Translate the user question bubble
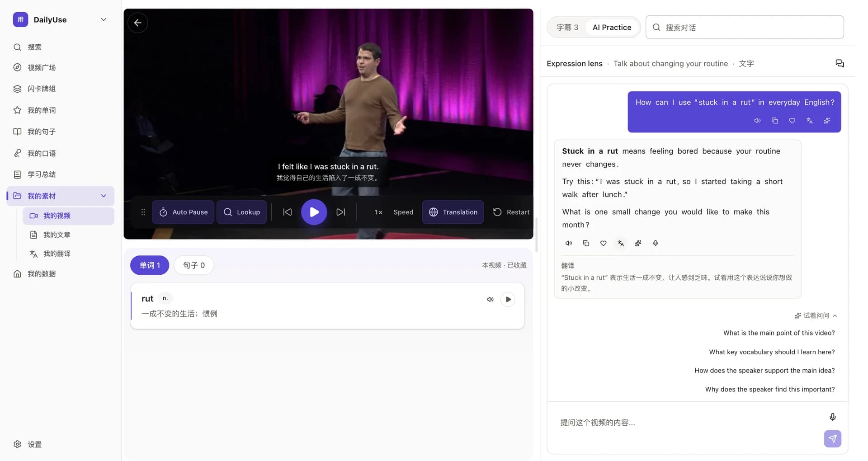868x461 pixels. click(x=809, y=121)
